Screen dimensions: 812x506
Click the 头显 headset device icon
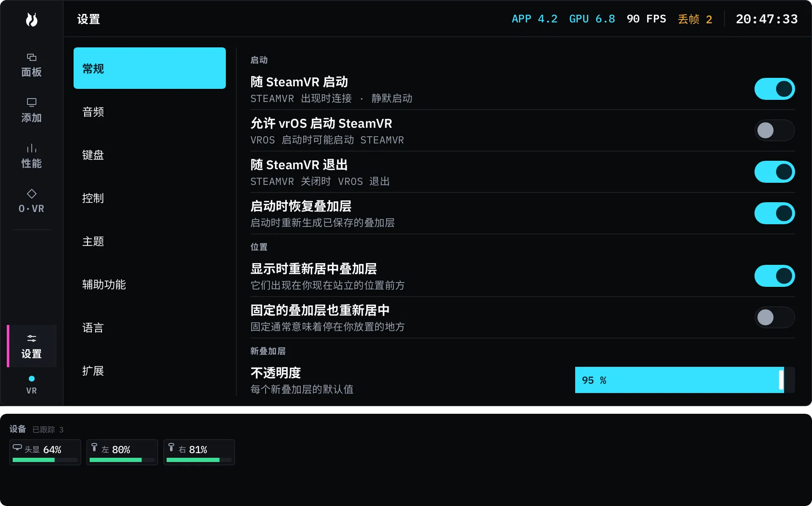click(17, 447)
